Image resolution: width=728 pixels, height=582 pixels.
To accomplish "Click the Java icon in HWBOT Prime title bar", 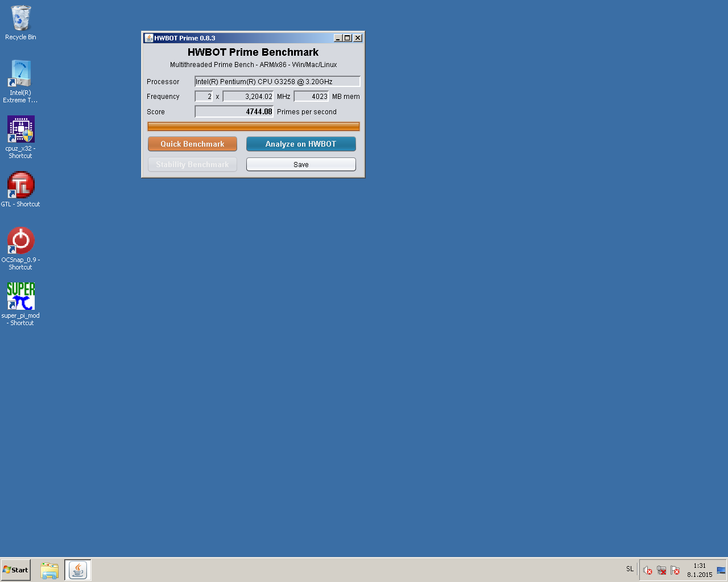I will tap(148, 38).
